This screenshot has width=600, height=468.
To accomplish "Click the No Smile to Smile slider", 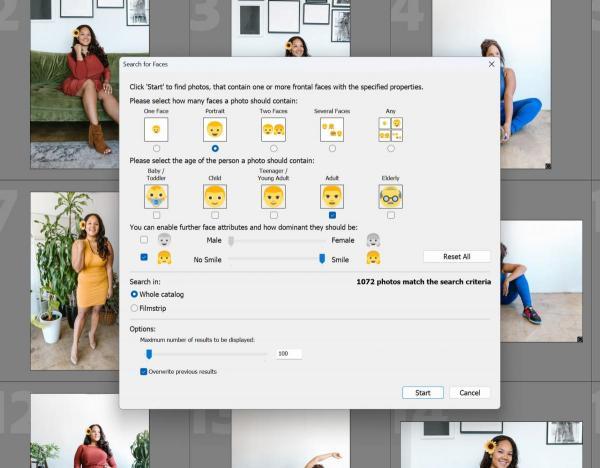I will coord(275,258).
